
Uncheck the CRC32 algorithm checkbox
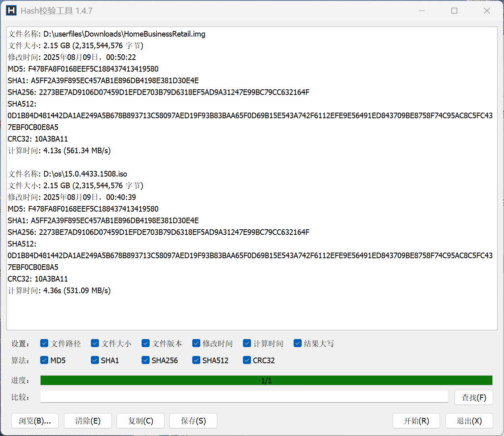(247, 360)
